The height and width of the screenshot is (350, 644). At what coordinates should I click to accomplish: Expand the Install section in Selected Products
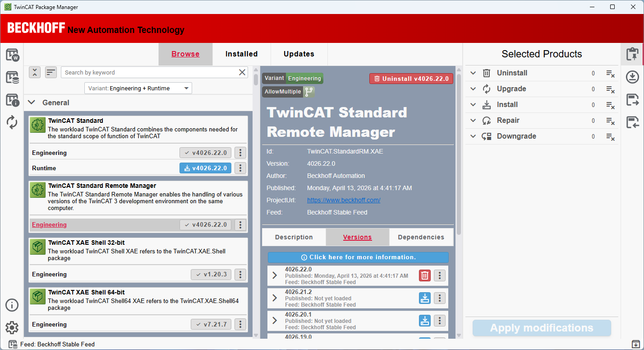[473, 105]
